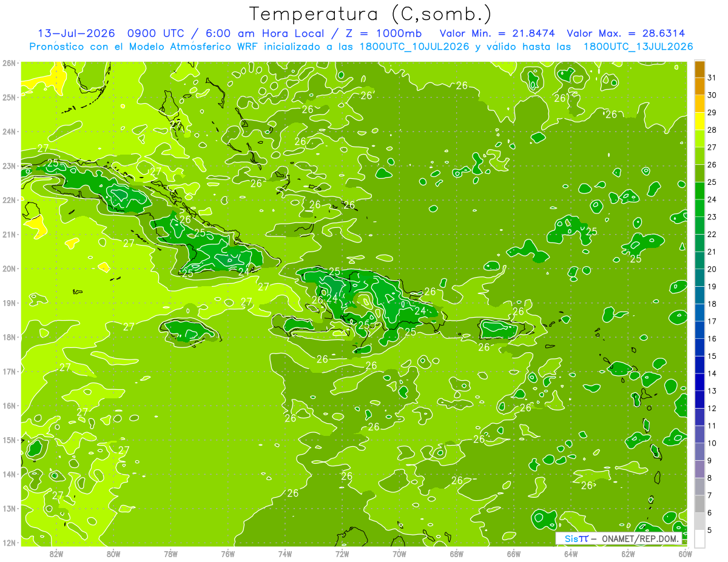Click the "78W" longitude axis label

click(170, 554)
